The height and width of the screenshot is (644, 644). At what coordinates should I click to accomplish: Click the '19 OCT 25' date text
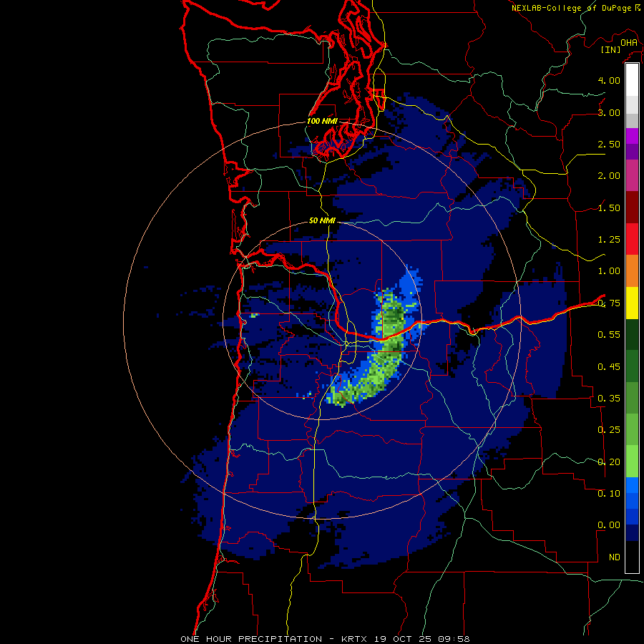pos(404,639)
